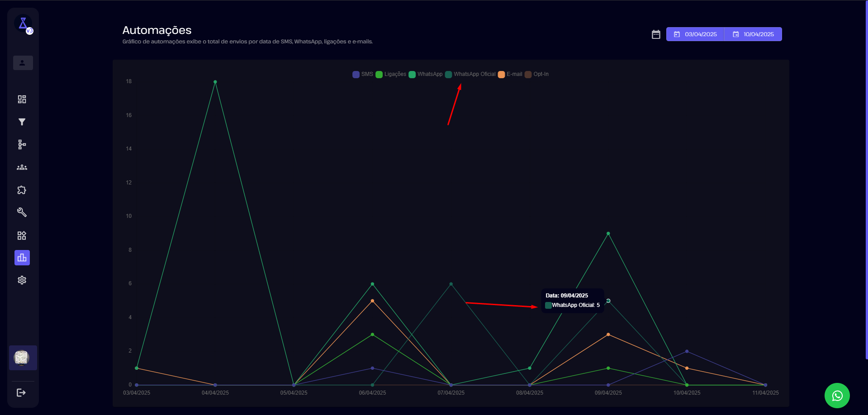The width and height of the screenshot is (868, 415).
Task: Click the settings gear icon in sidebar
Action: coord(22,280)
